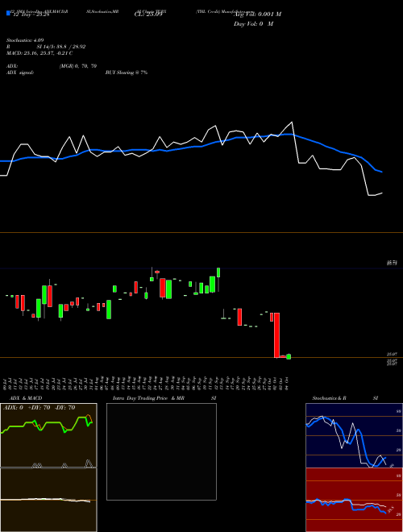Click the 'Avg Vol: 0.001 M' value
Viewport: 403px width, 532px height.
(x=258, y=15)
